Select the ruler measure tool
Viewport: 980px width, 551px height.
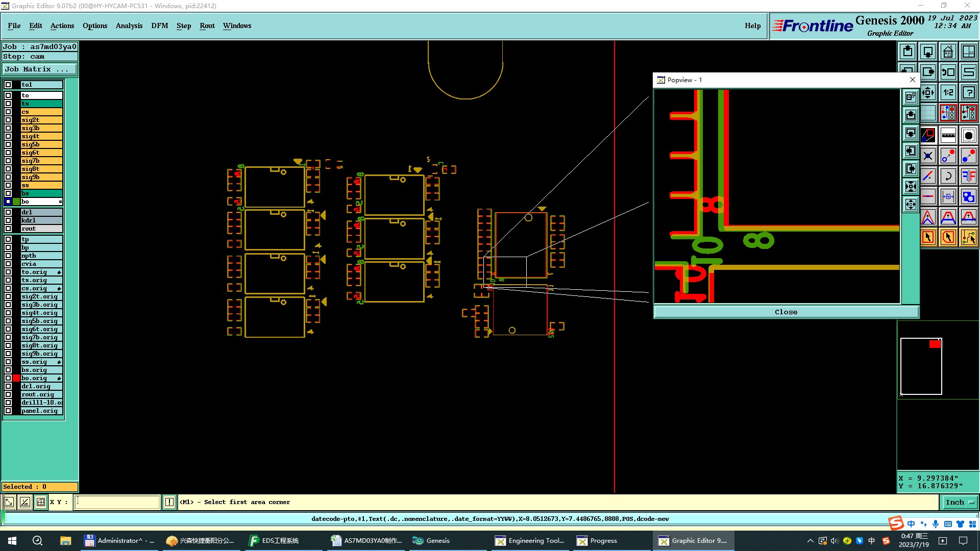(948, 136)
